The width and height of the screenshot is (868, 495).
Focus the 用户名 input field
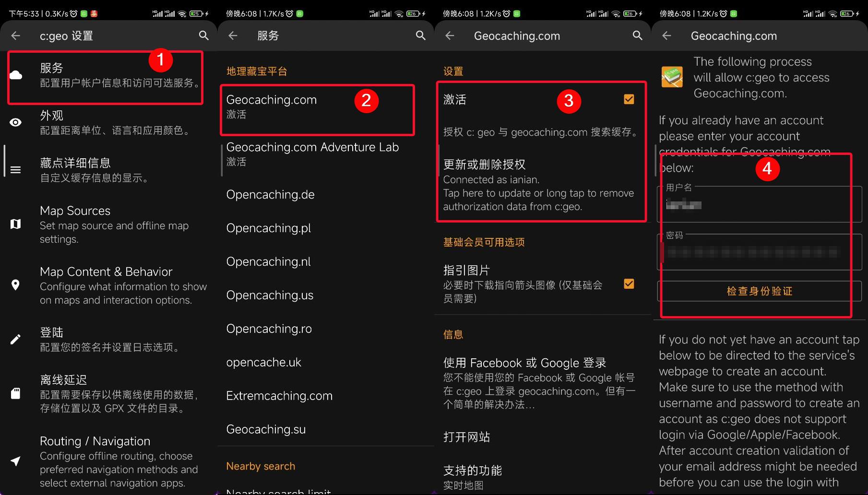[x=759, y=204]
